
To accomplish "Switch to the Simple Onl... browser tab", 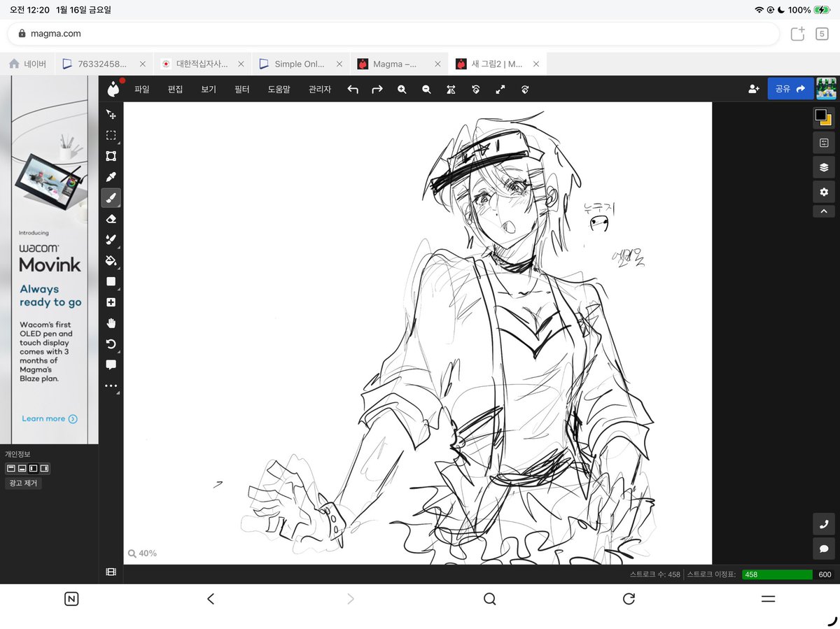I will click(x=300, y=64).
